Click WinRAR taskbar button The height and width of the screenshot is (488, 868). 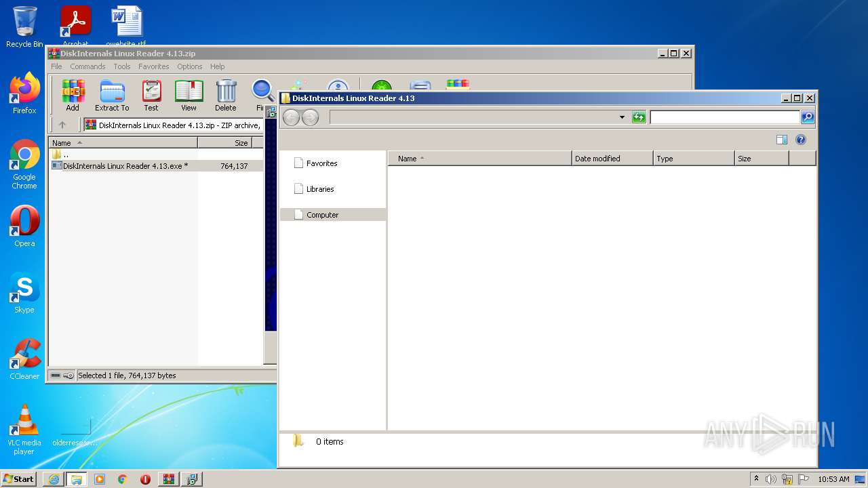pyautogui.click(x=169, y=479)
